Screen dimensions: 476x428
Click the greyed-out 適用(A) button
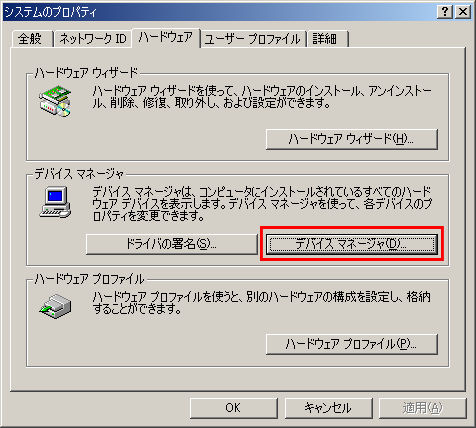click(x=423, y=408)
